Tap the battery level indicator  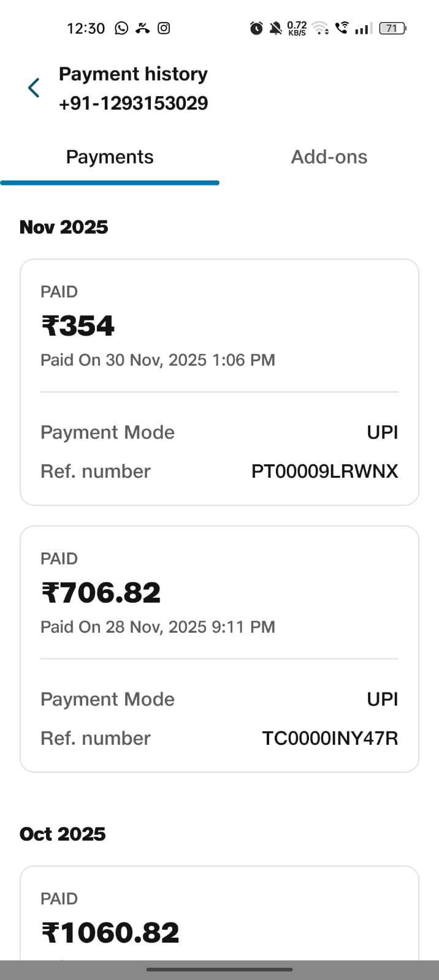(392, 28)
